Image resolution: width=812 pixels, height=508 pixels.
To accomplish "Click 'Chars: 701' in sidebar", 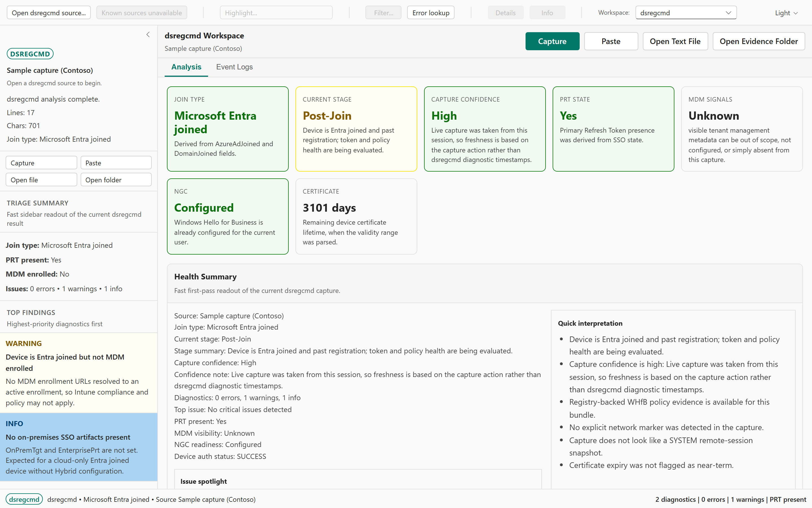I will pos(23,126).
